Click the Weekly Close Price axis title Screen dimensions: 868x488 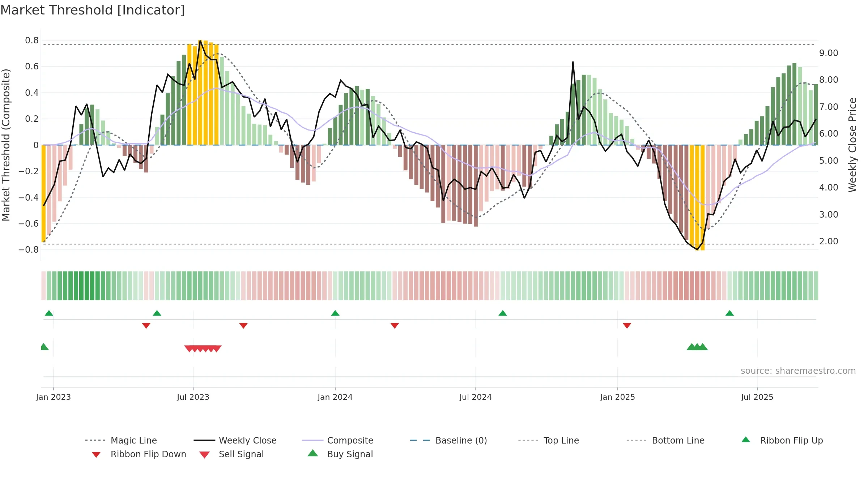[x=852, y=145]
